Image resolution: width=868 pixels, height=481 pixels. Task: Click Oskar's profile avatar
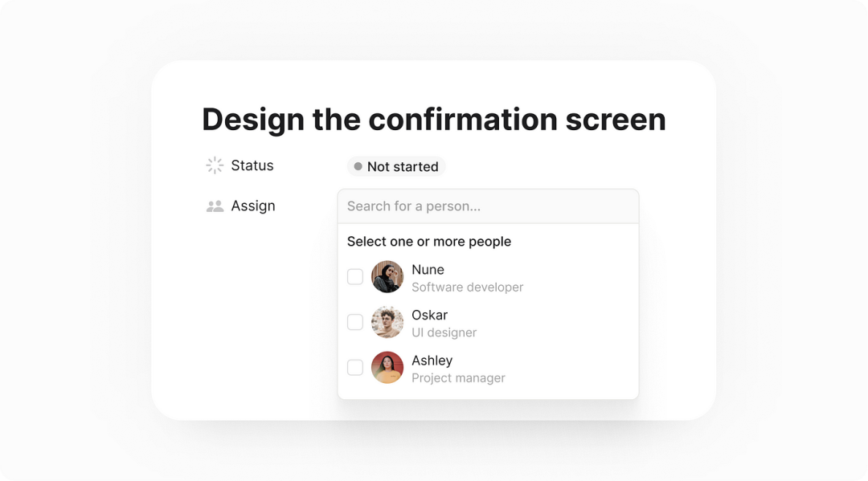click(x=387, y=322)
